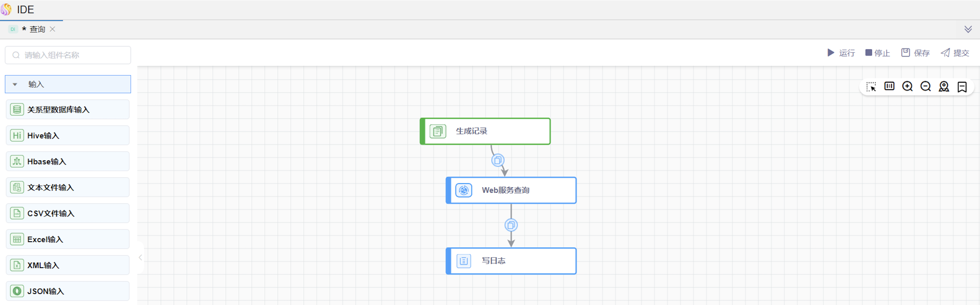This screenshot has width=980, height=305.
Task: Collapse the 输入 component category
Action: click(15, 84)
